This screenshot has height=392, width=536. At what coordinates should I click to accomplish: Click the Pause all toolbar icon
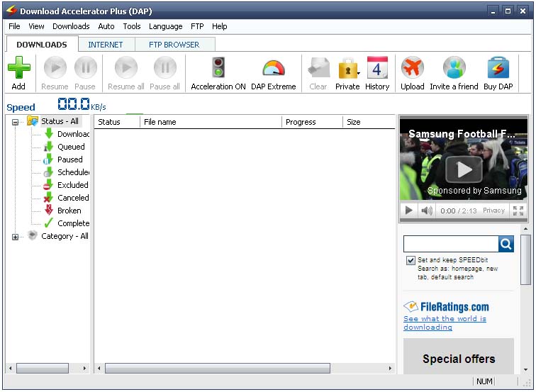tap(164, 67)
